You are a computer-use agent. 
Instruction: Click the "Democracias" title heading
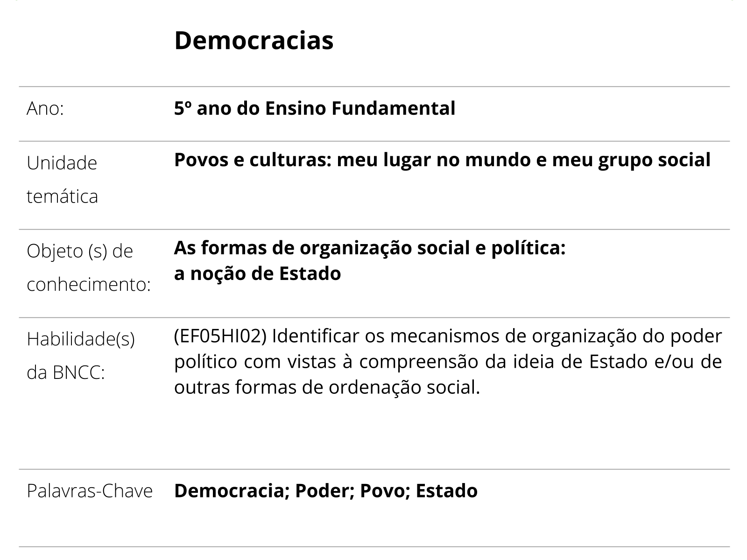(254, 41)
